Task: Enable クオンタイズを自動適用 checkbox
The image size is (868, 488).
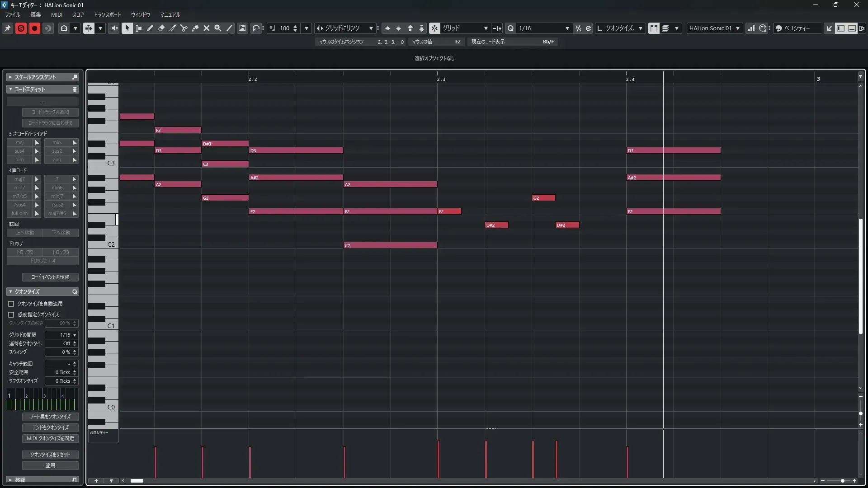Action: [11, 304]
